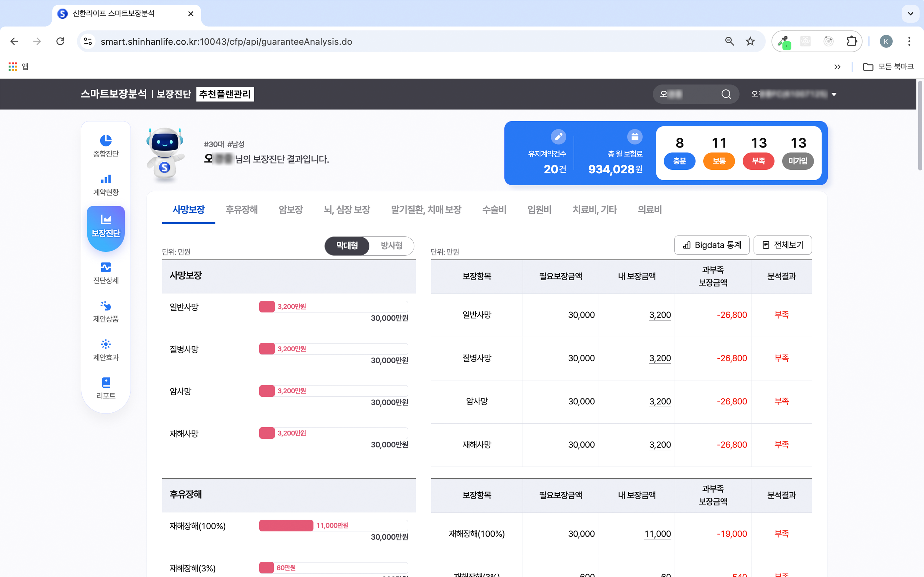
Task: Click the 전체보기 button
Action: click(782, 245)
